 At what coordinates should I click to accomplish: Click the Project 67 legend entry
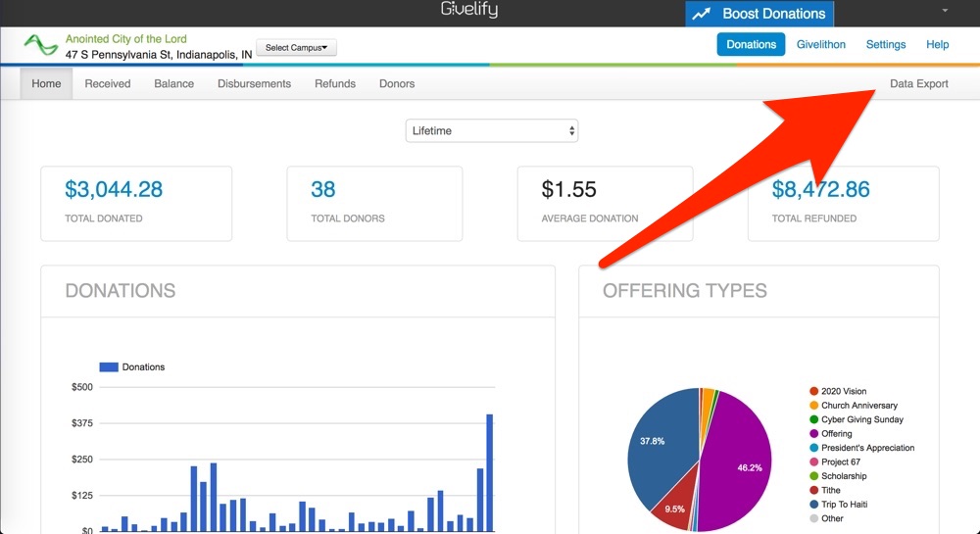click(x=835, y=462)
